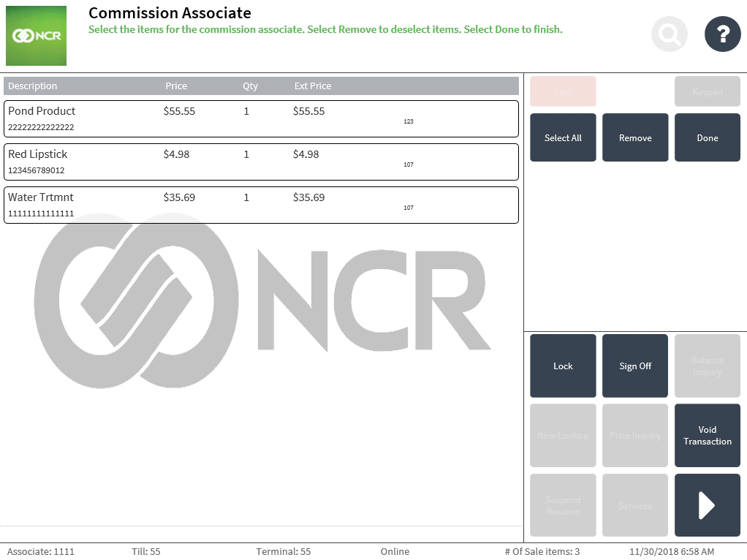
Task: Lock the terminal
Action: [x=563, y=366]
